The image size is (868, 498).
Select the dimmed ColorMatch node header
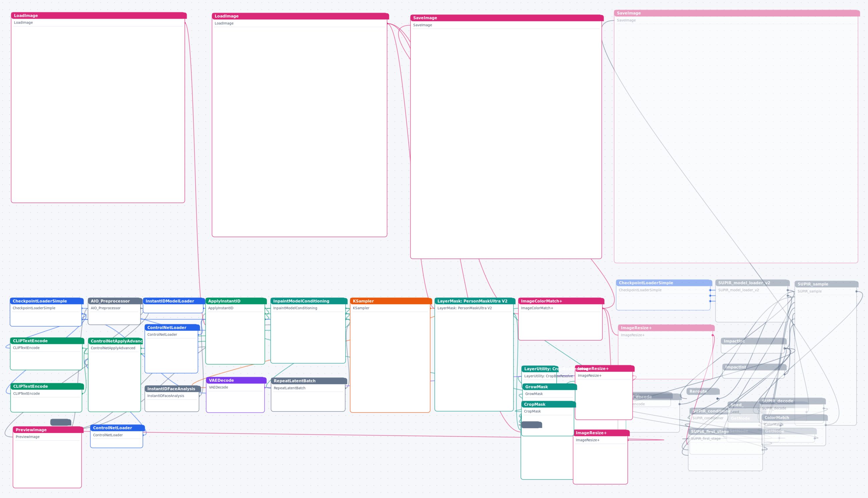[794, 418]
